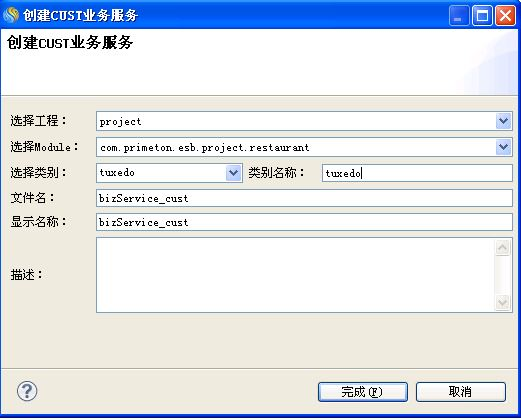Click the description scrollbar up arrow
The width and height of the screenshot is (521, 420).
(x=503, y=247)
